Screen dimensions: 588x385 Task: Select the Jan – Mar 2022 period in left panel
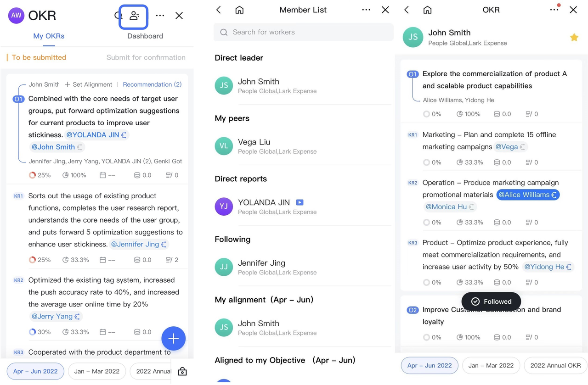pyautogui.click(x=96, y=371)
